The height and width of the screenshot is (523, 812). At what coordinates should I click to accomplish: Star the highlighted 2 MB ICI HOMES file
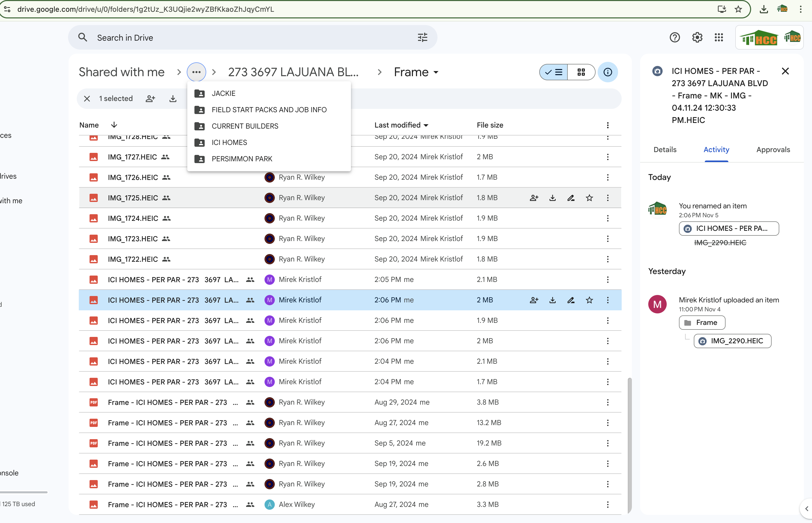[x=589, y=300]
